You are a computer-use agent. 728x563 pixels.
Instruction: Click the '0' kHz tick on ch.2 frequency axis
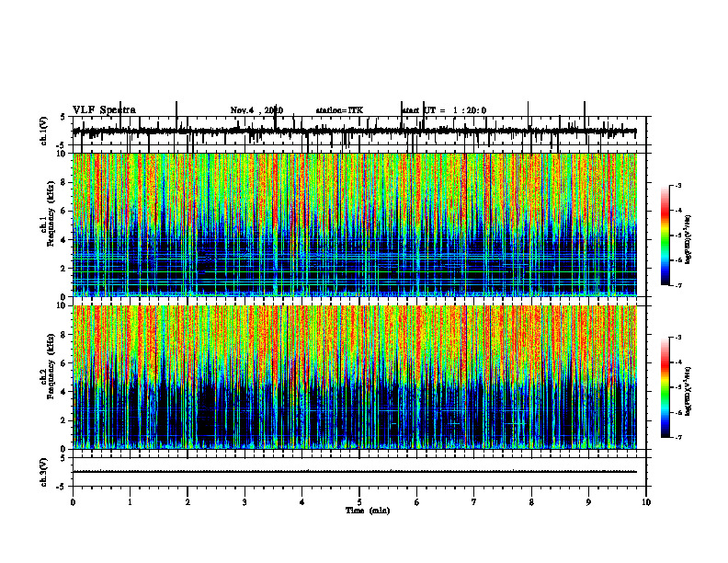click(64, 449)
